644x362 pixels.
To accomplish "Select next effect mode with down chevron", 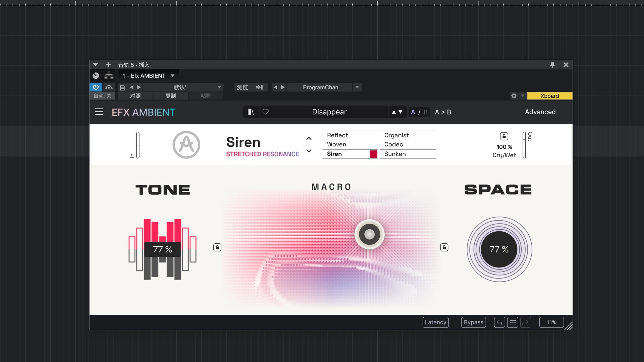I will pos(309,151).
